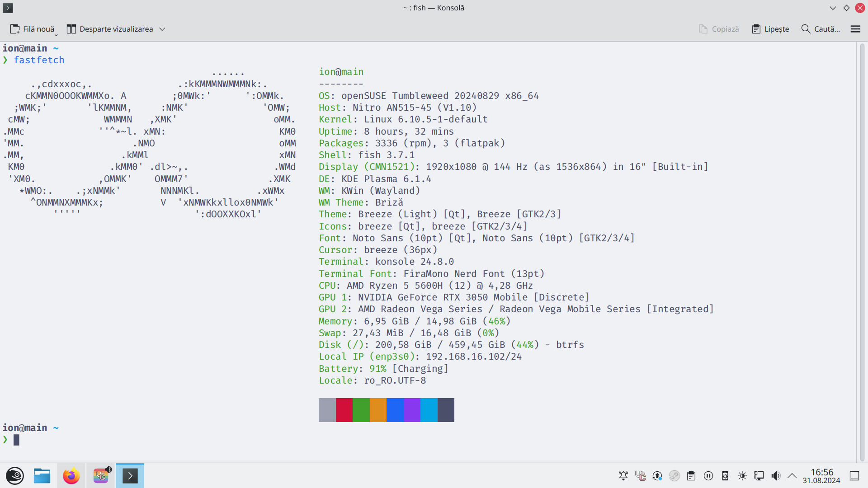Open the clock and calendar showing 16:56
Viewport: 868px width, 488px height.
(x=821, y=476)
